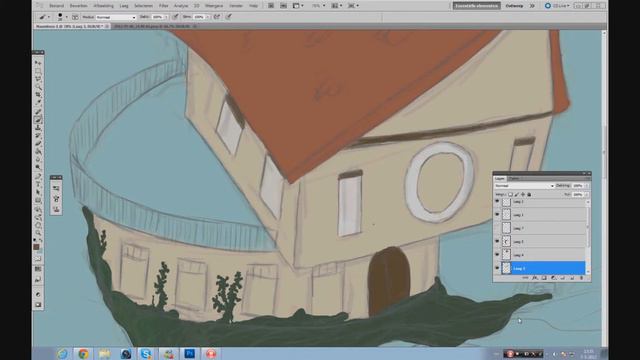The width and height of the screenshot is (640, 360).
Task: Toggle lock transparent pixels
Action: coord(510,195)
